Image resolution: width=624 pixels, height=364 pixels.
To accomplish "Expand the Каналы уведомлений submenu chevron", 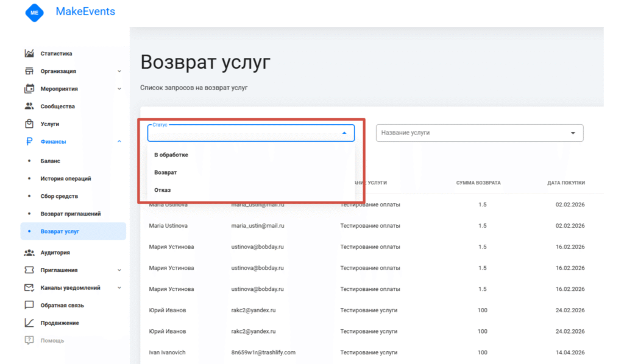I will point(119,287).
